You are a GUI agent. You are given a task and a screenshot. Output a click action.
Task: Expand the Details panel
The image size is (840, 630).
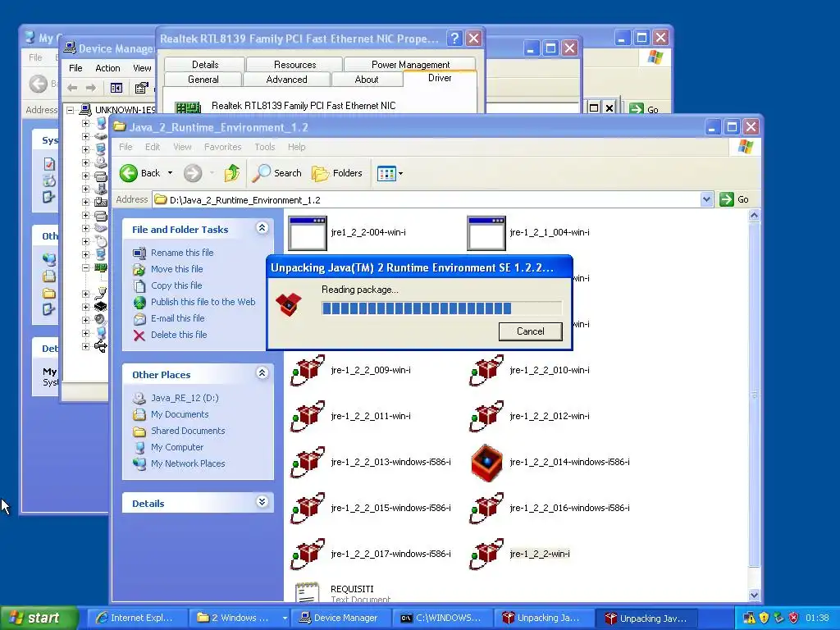tap(262, 502)
